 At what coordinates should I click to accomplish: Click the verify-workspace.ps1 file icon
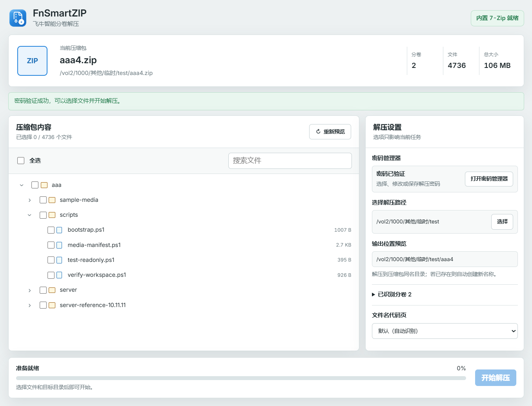pos(59,275)
